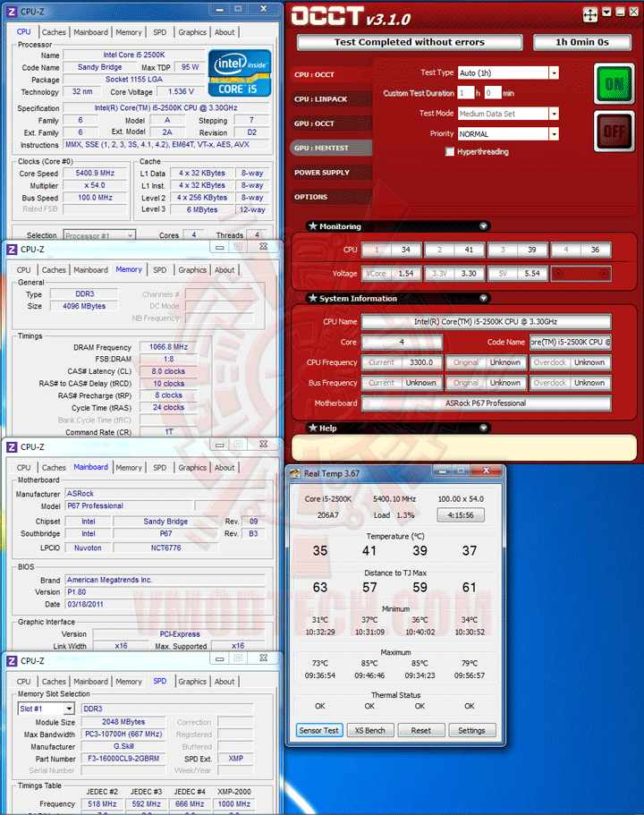This screenshot has height=815, width=644.
Task: Click the CPU-Z icon of the Mainboard window
Action: point(12,447)
